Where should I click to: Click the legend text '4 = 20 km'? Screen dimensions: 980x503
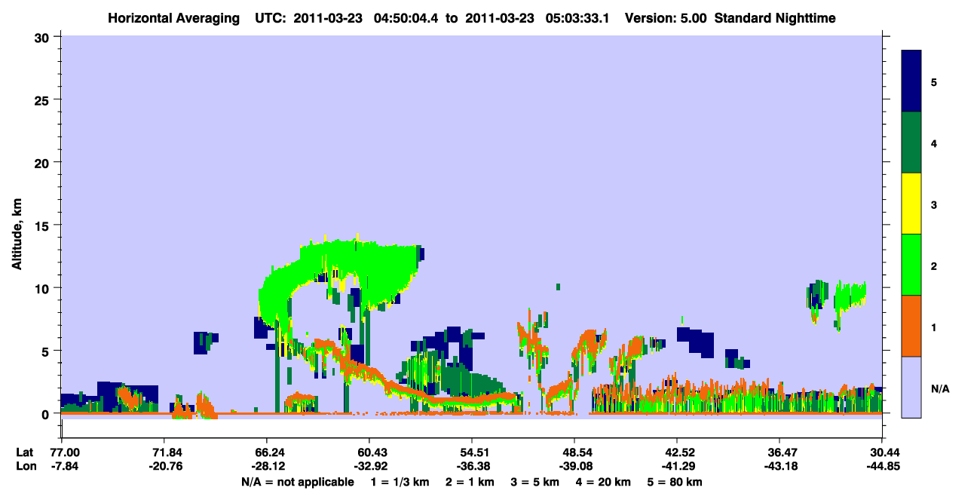coord(604,482)
